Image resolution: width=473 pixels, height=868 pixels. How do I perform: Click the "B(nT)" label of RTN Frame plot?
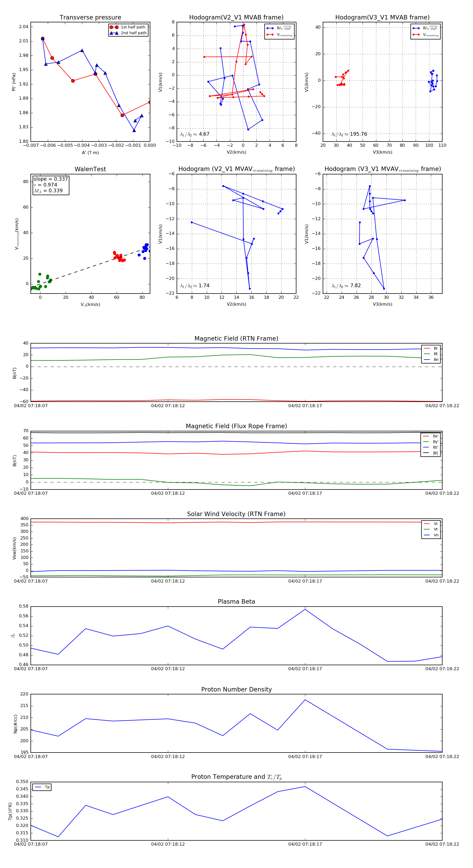point(14,373)
